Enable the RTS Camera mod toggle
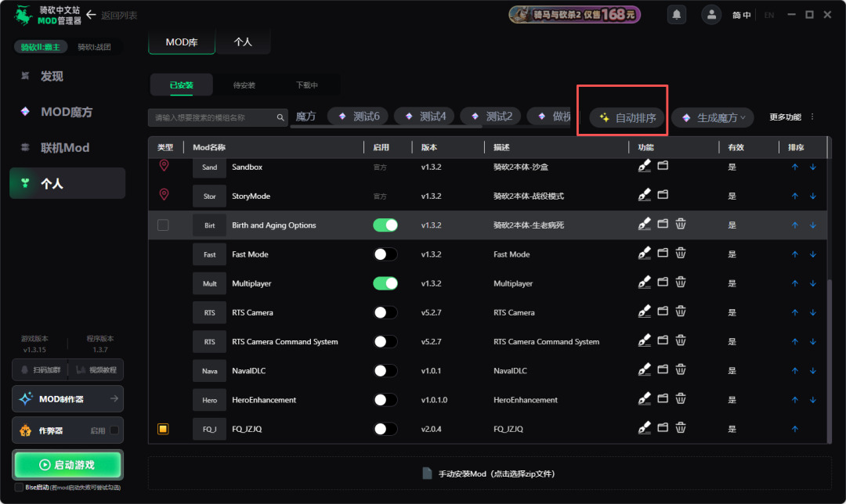Viewport: 846px width, 504px height. point(385,312)
